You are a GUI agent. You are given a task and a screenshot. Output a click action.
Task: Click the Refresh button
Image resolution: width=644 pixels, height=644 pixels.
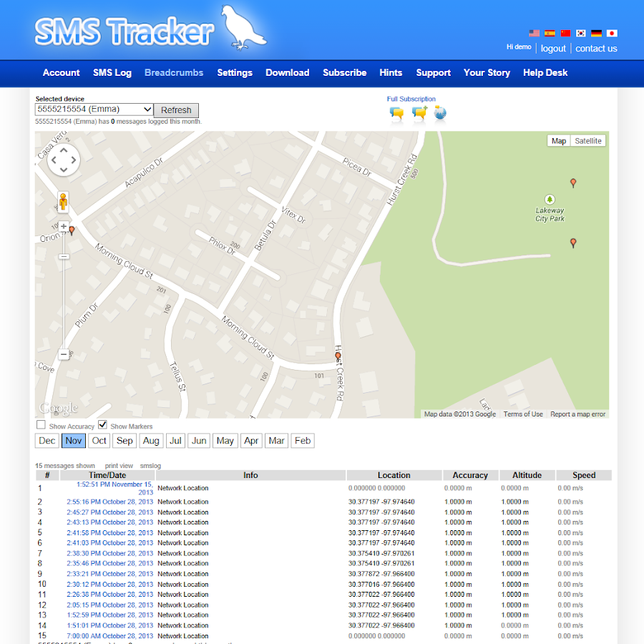tap(176, 110)
